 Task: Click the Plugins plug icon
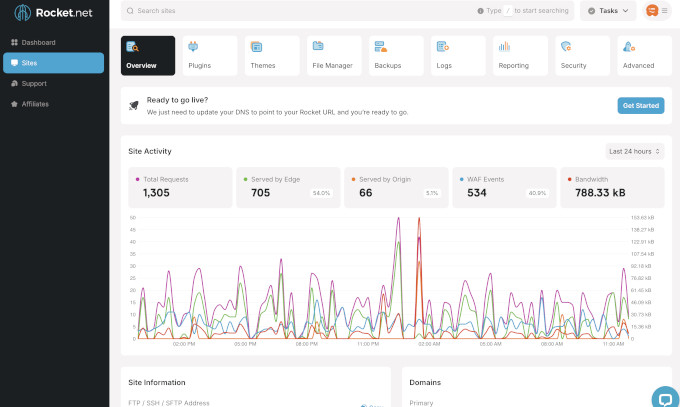coord(193,46)
